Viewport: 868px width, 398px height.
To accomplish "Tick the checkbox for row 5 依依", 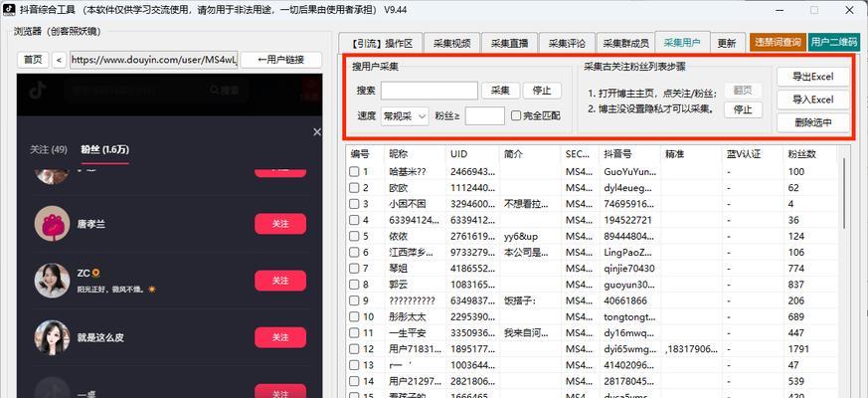I will pyautogui.click(x=354, y=236).
